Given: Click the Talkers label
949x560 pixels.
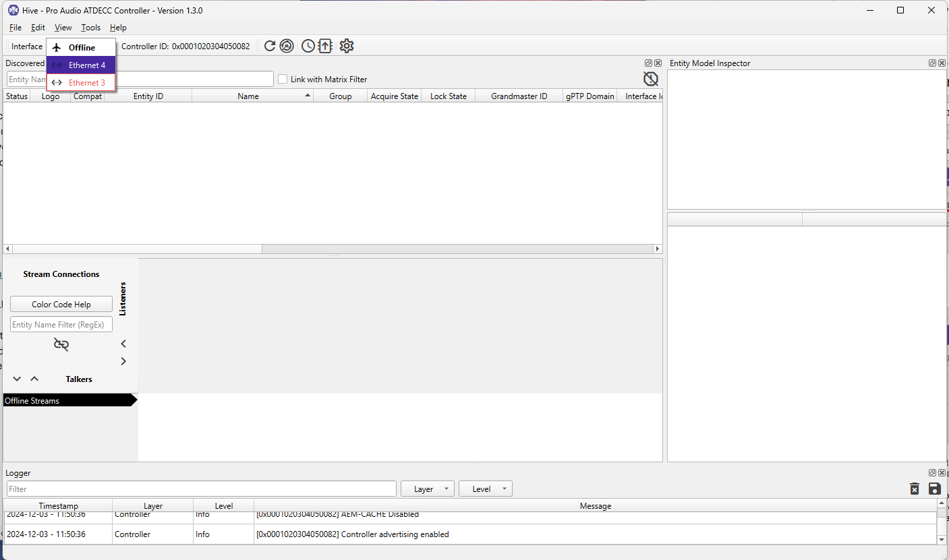Looking at the screenshot, I should pos(79,379).
